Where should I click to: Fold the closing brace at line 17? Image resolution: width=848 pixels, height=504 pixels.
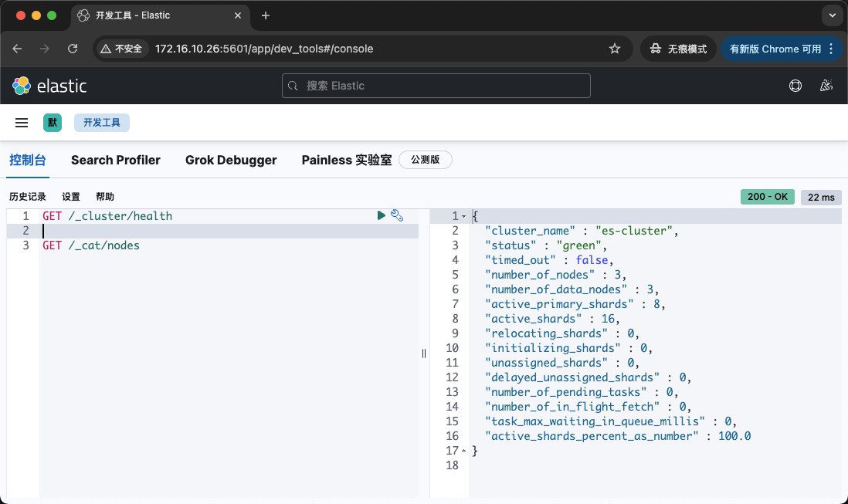coord(463,451)
